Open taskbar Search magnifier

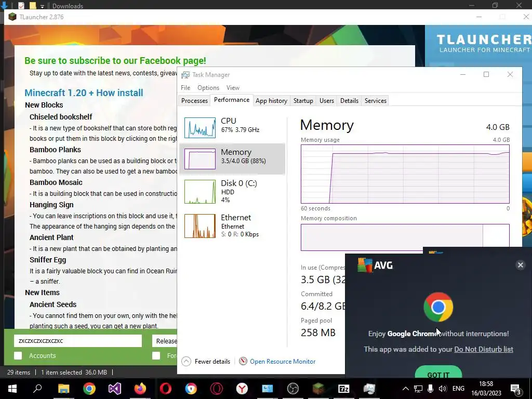pyautogui.click(x=37, y=389)
